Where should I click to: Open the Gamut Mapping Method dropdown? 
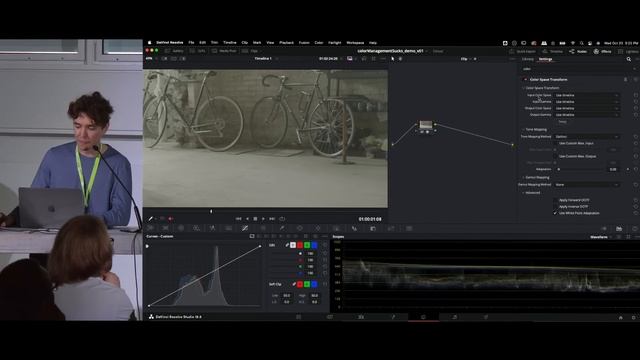[587, 184]
